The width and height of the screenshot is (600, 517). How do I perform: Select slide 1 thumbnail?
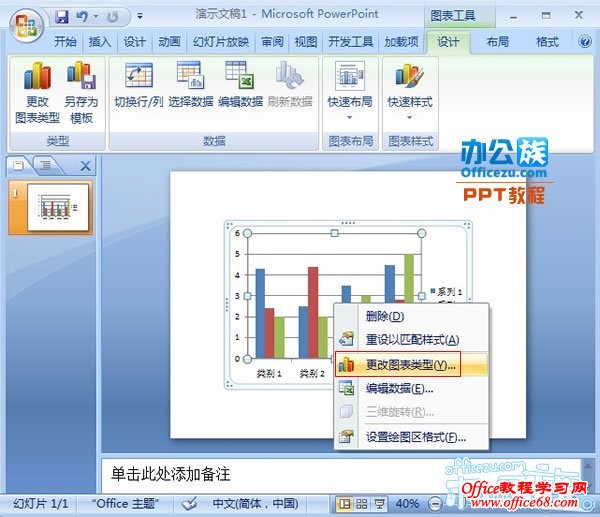[58, 207]
